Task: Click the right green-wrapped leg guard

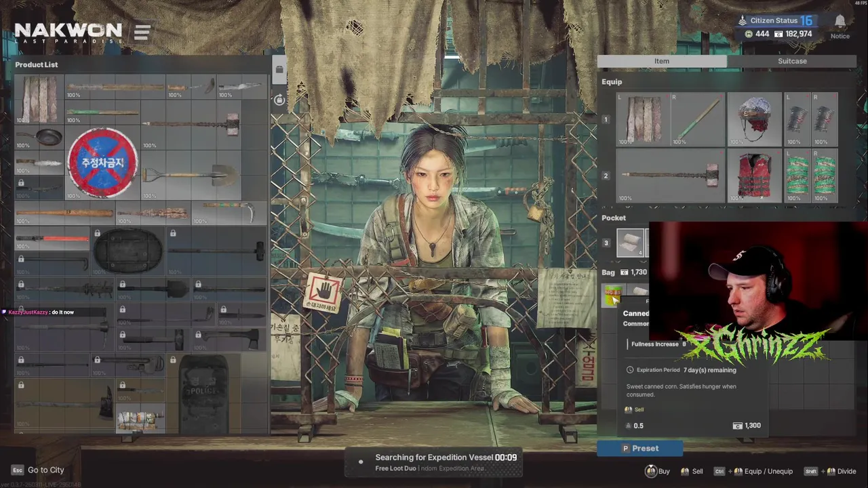Action: click(825, 176)
